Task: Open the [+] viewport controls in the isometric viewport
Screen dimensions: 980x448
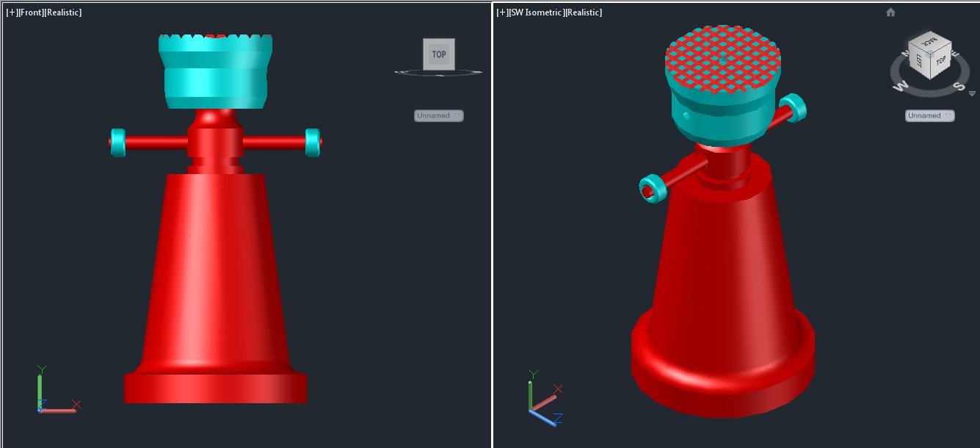Action: point(502,13)
